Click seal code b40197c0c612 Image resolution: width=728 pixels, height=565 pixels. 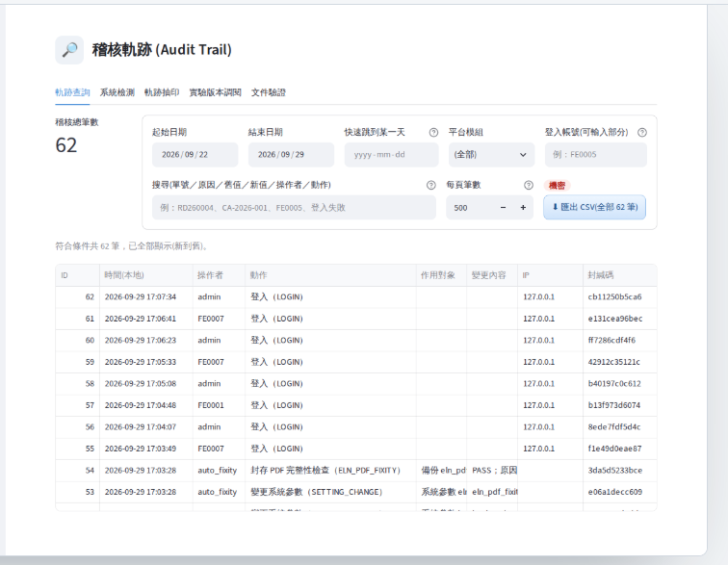[614, 384]
